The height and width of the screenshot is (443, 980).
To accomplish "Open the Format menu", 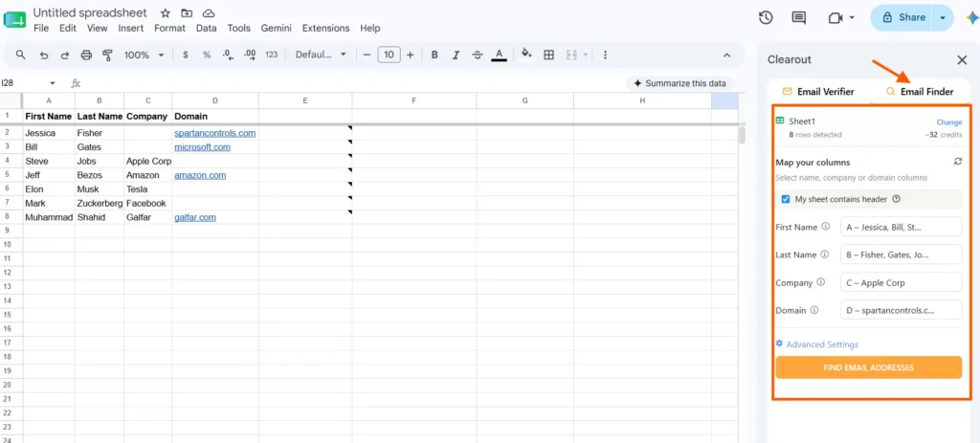I will [x=170, y=28].
